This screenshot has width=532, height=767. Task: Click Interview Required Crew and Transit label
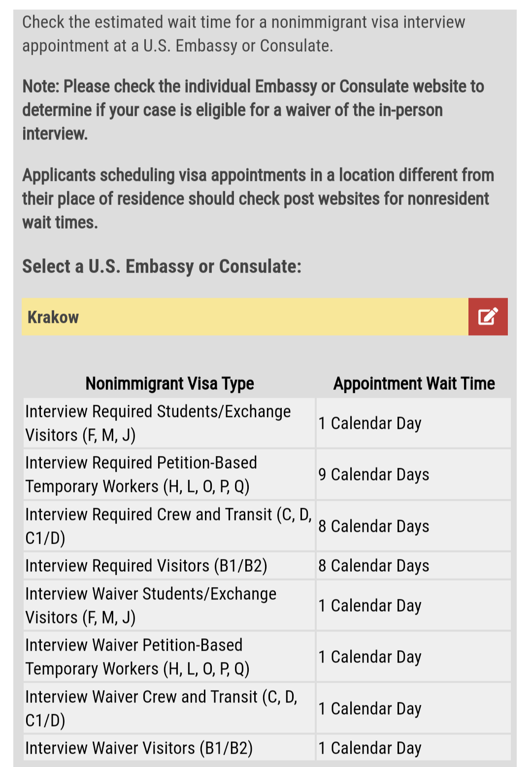(x=168, y=526)
